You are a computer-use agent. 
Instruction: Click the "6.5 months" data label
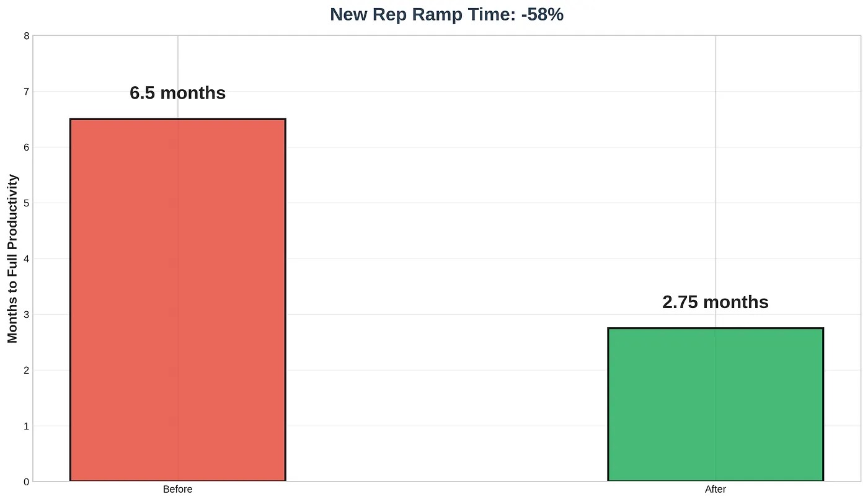coord(178,93)
